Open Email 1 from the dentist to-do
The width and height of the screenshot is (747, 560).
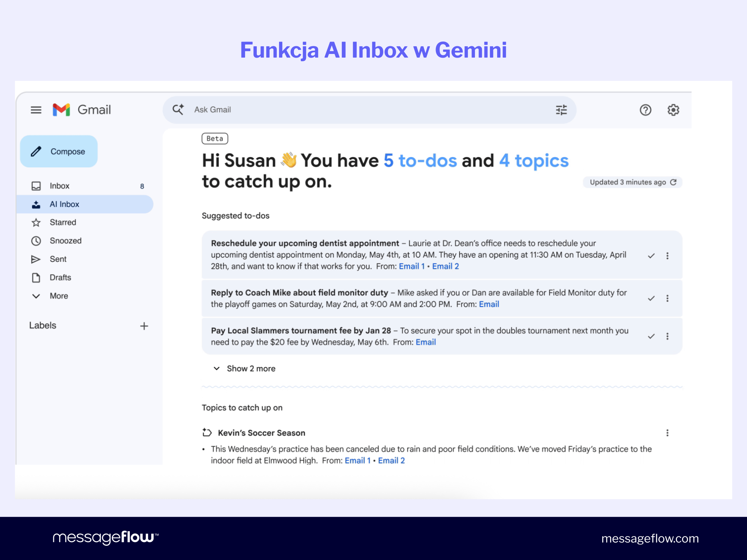[x=411, y=267]
